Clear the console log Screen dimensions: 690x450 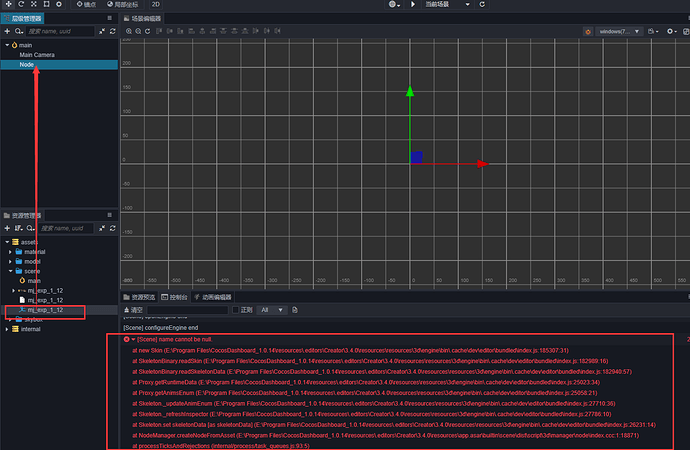(x=134, y=310)
